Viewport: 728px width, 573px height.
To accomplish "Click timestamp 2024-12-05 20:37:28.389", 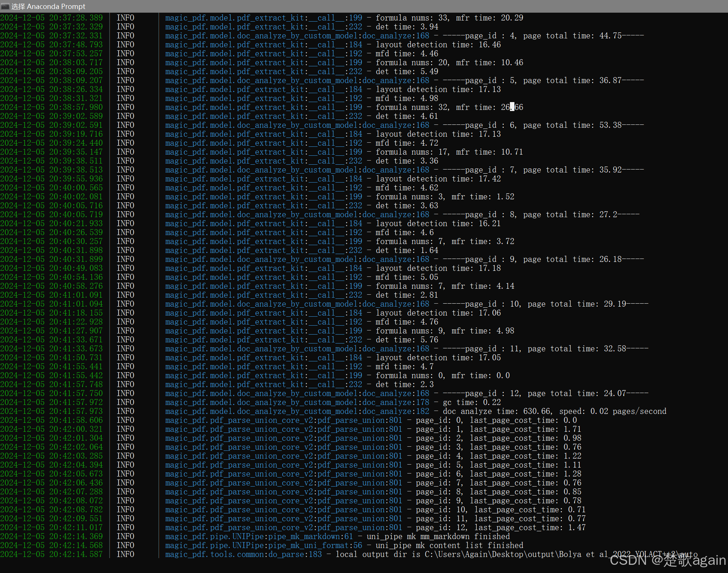I will point(51,18).
